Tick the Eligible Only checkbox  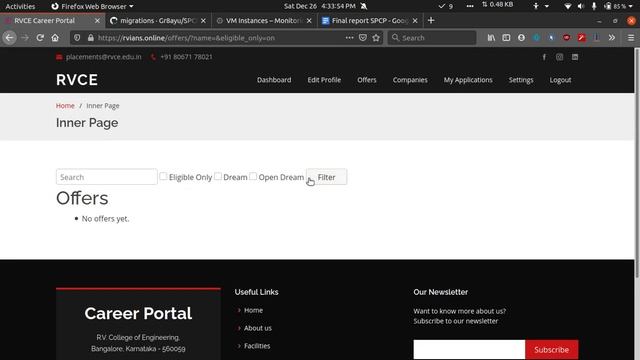coord(163,176)
